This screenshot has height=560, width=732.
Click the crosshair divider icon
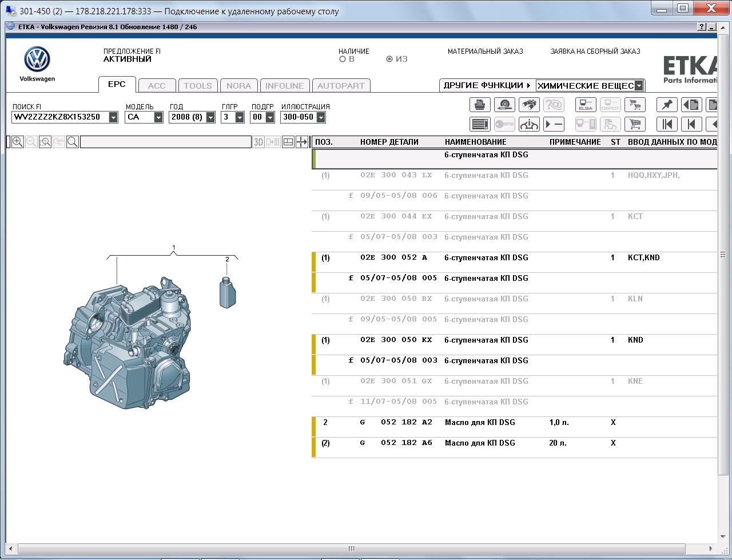[302, 142]
